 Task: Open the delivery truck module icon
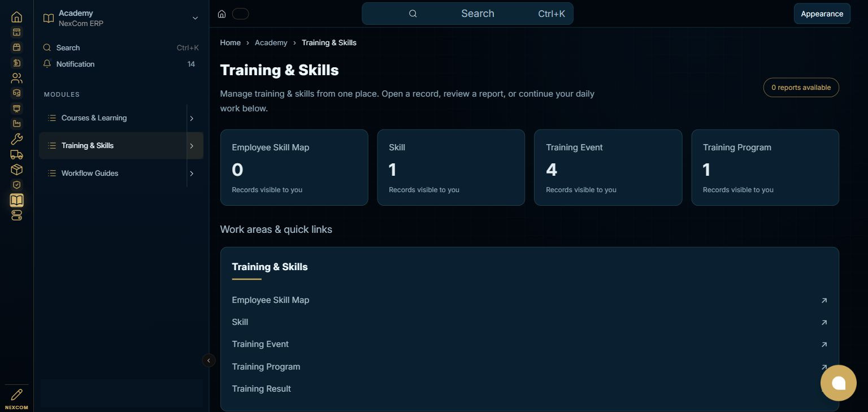click(x=17, y=154)
